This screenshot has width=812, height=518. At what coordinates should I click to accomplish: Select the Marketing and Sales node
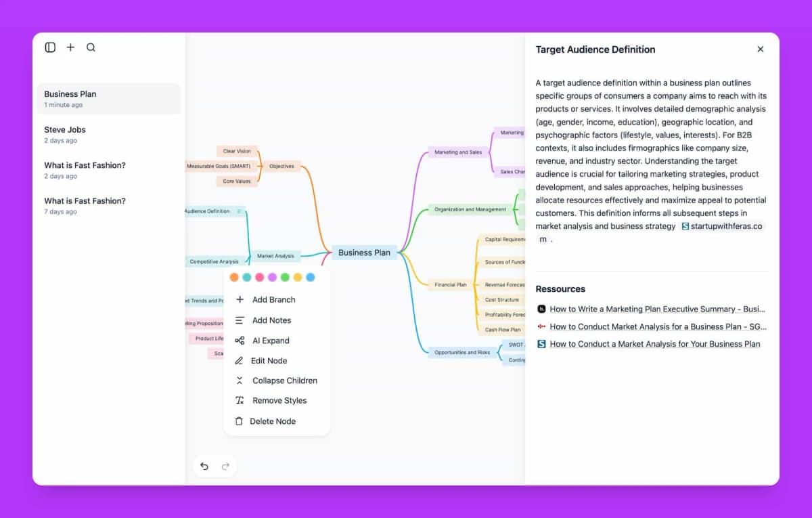pyautogui.click(x=458, y=152)
